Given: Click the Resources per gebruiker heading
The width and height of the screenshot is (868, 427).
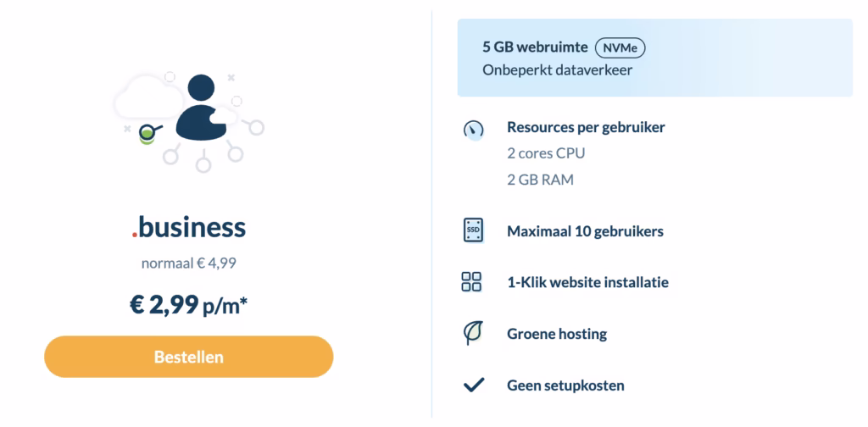Looking at the screenshot, I should pyautogui.click(x=586, y=127).
